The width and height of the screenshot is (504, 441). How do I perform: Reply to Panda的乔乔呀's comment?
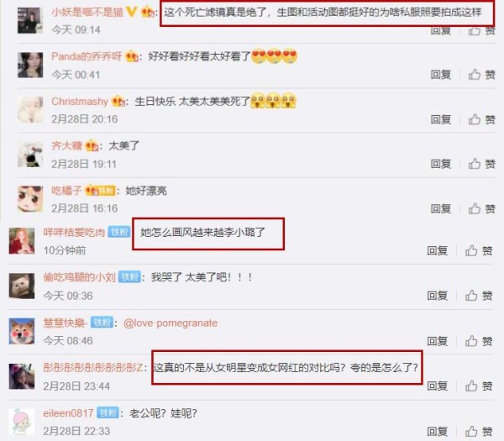441,75
